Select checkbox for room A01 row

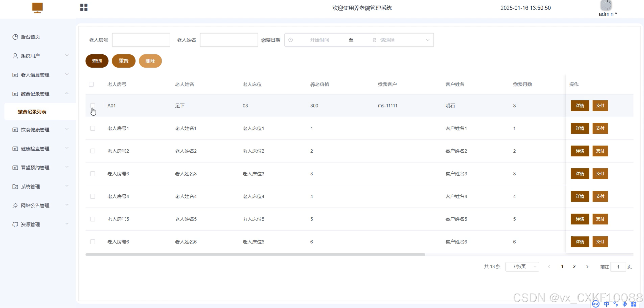pyautogui.click(x=93, y=106)
